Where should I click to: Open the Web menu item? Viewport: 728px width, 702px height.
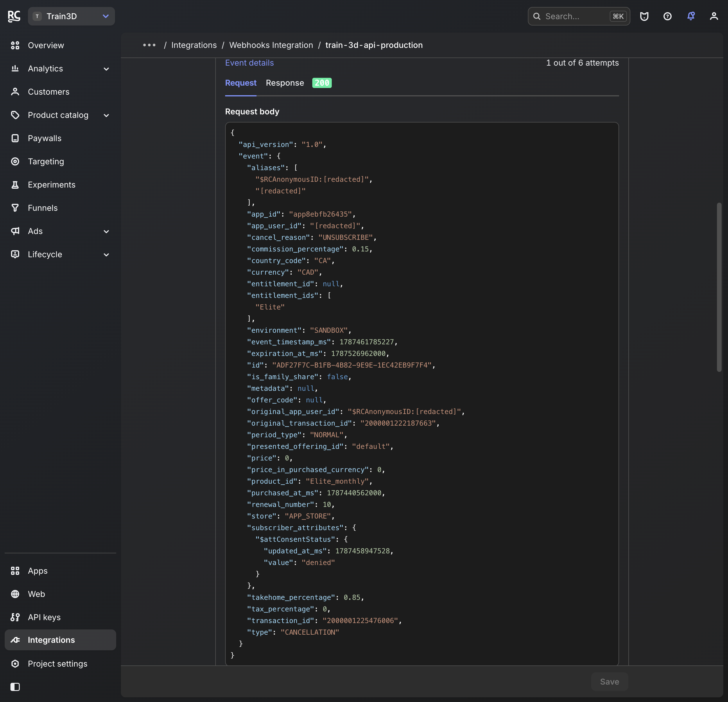60,594
